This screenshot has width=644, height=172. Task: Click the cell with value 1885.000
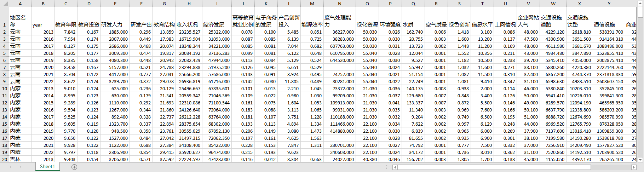click(x=115, y=32)
